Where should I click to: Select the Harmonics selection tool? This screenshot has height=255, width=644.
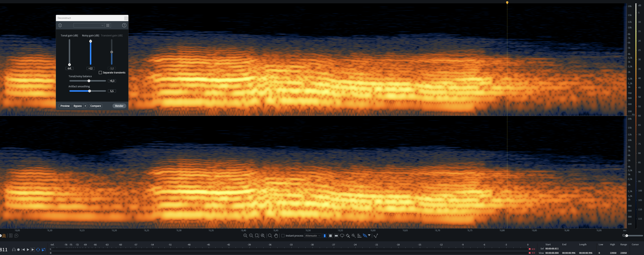click(x=359, y=236)
